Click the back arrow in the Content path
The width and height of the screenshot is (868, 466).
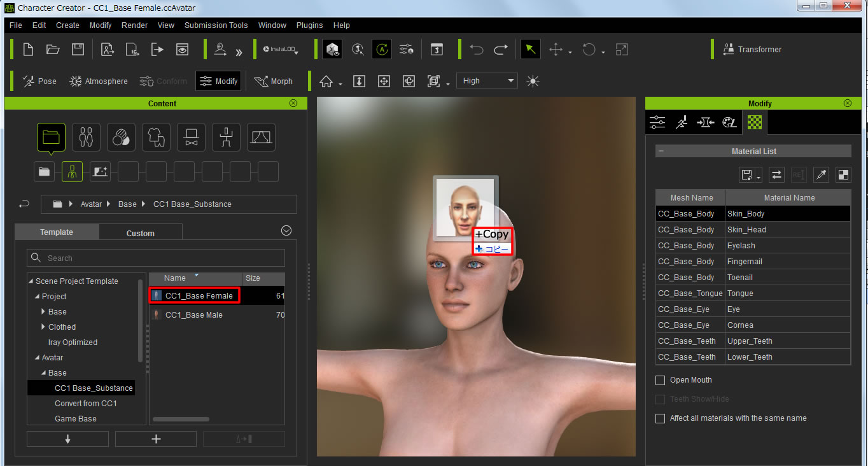point(24,204)
